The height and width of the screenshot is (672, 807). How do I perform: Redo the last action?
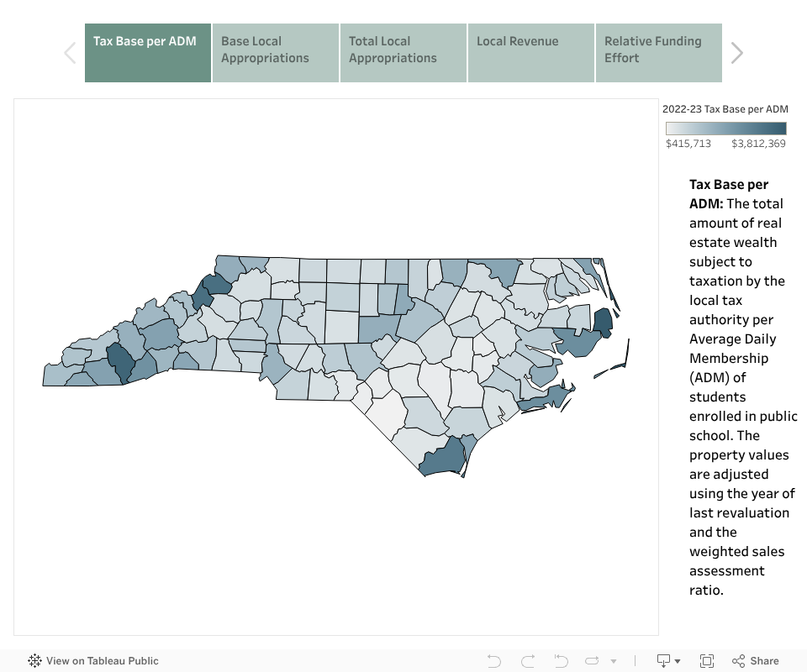[x=528, y=661]
